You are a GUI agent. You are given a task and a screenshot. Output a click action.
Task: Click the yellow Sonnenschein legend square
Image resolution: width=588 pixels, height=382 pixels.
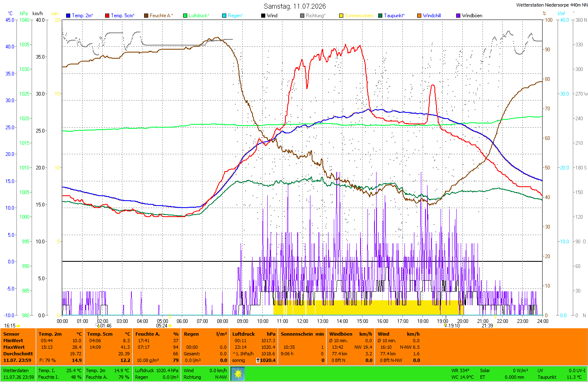coord(341,16)
